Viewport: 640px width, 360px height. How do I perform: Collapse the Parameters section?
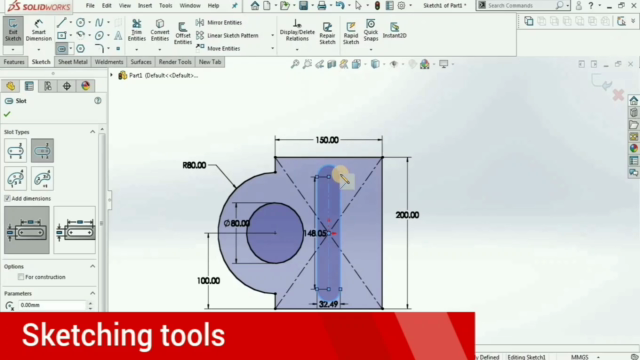click(x=93, y=293)
